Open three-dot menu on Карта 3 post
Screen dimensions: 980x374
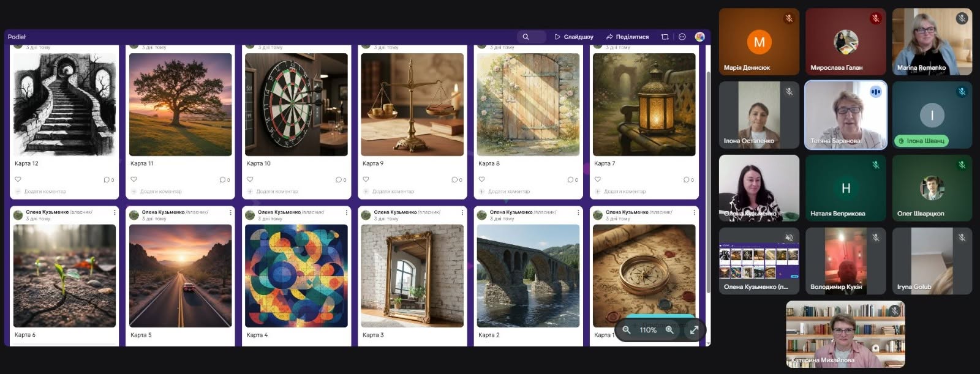pyautogui.click(x=462, y=212)
